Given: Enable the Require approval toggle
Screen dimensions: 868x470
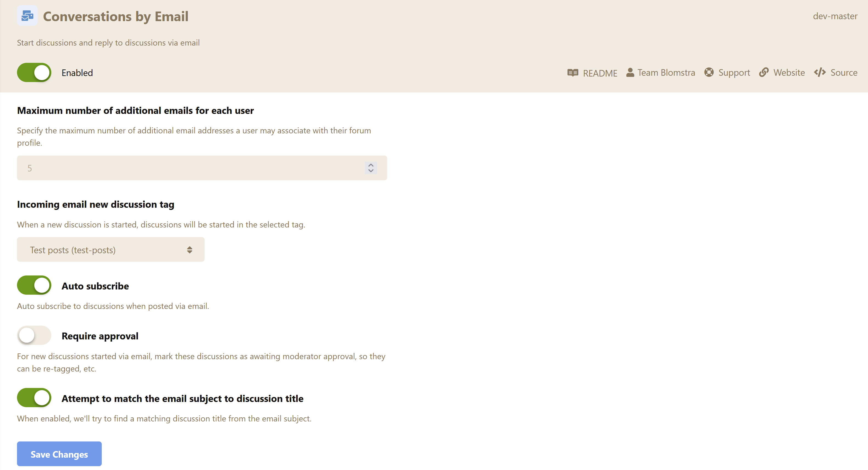Looking at the screenshot, I should click(x=34, y=336).
